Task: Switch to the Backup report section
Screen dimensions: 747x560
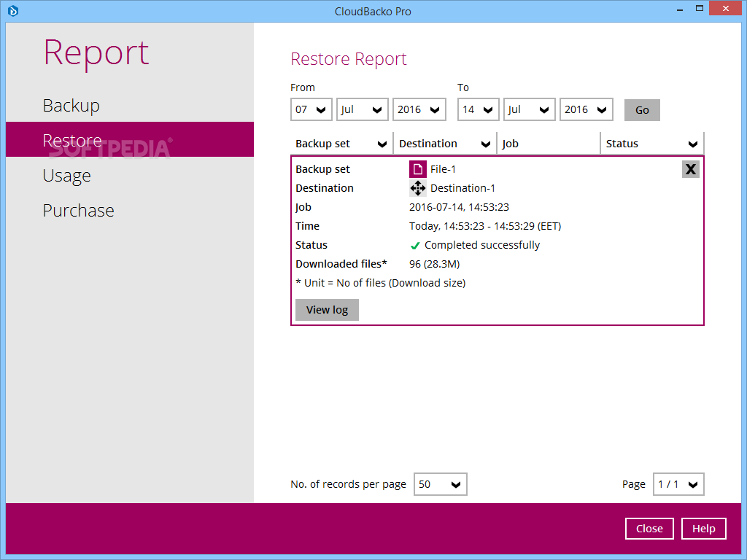Action: pyautogui.click(x=130, y=105)
